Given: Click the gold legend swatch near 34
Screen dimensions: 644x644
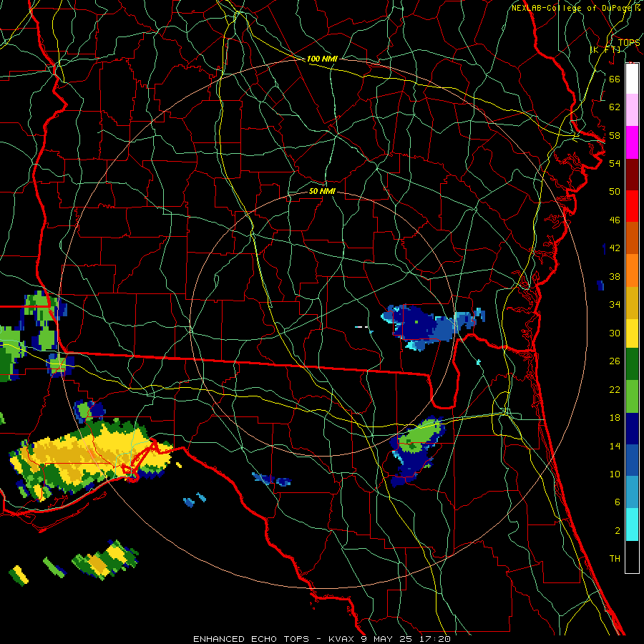Looking at the screenshot, I should click(x=632, y=303).
